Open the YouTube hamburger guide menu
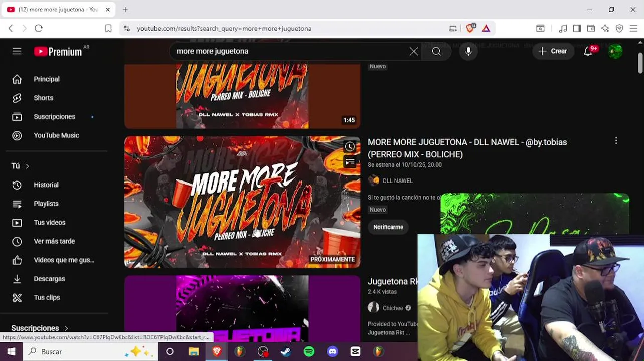Viewport: 644px width, 361px height. coord(17,51)
